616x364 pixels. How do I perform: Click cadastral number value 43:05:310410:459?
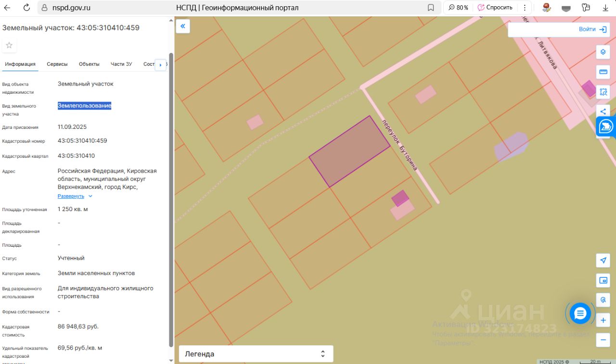pyautogui.click(x=82, y=141)
